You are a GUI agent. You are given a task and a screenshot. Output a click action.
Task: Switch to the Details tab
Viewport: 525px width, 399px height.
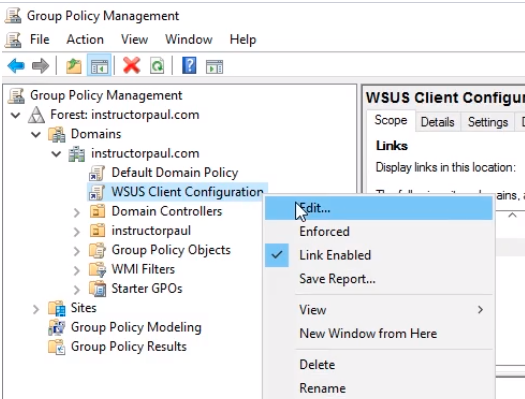[437, 122]
